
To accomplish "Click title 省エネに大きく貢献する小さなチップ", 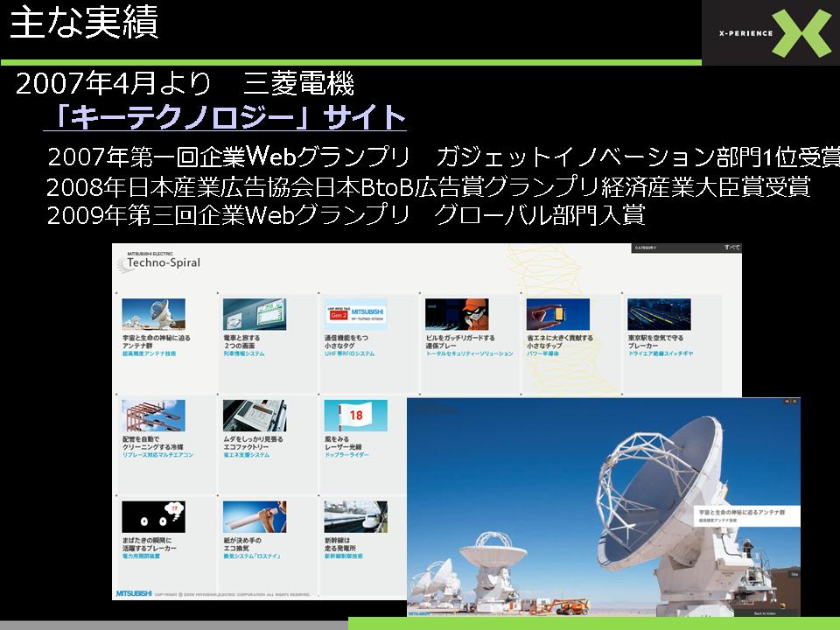I will click(560, 342).
